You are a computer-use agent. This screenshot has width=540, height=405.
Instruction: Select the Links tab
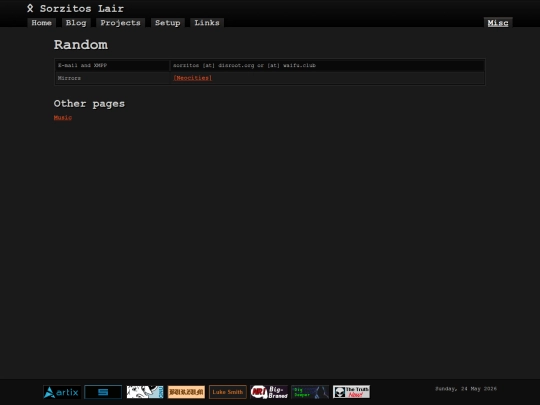pos(207,23)
